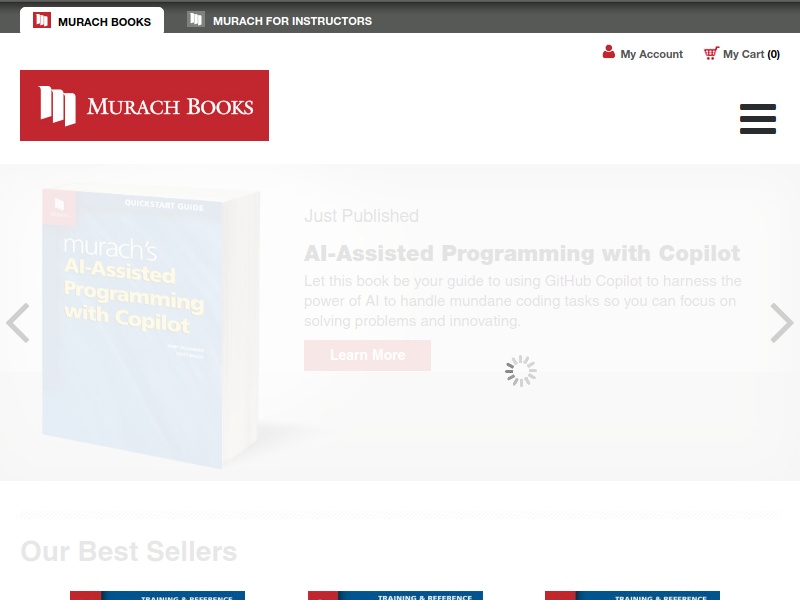Click the My Account person icon
800x600 pixels.
tap(609, 52)
